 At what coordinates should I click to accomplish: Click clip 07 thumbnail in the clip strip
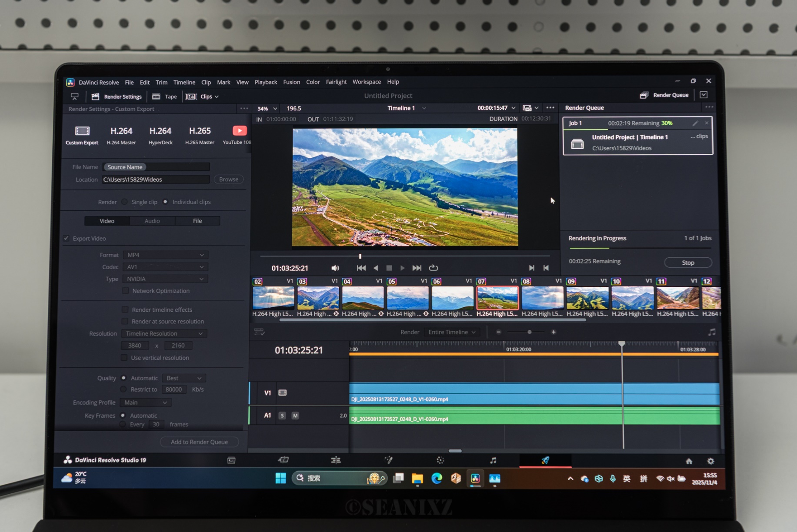(497, 298)
